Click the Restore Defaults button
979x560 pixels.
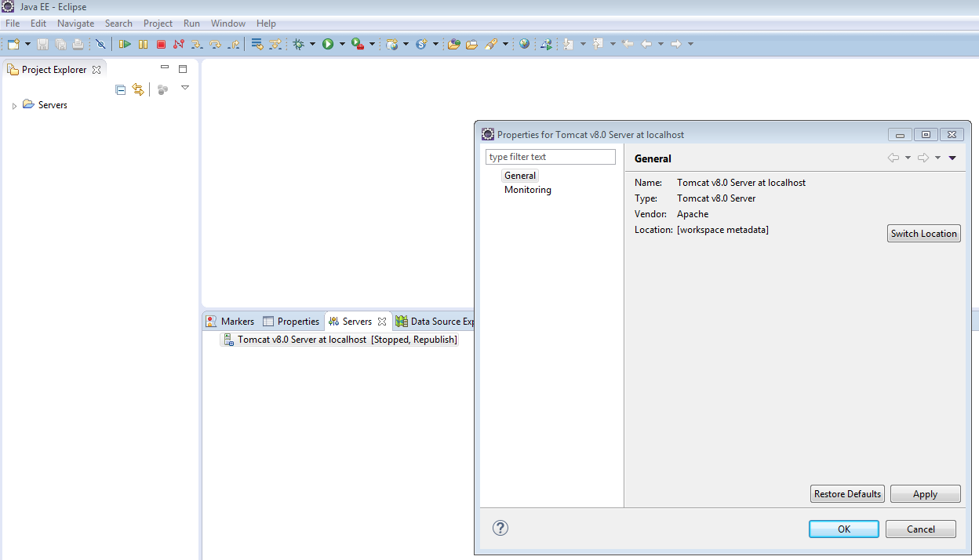(x=847, y=494)
